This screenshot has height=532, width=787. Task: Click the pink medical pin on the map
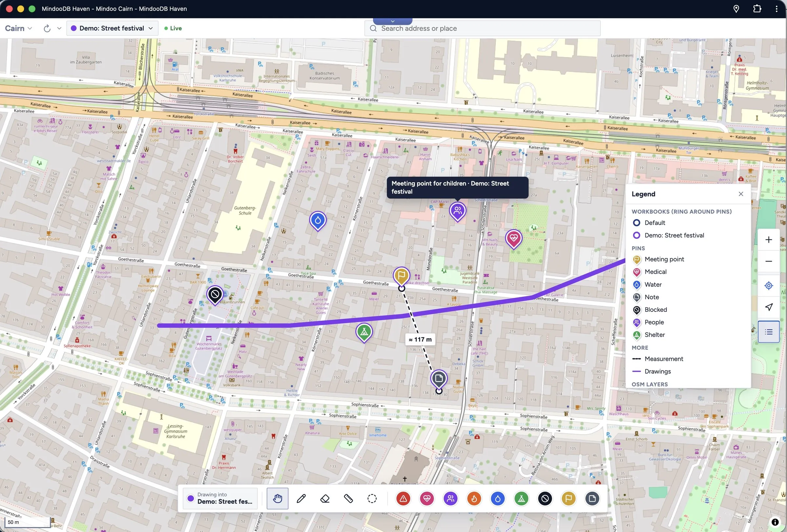(514, 238)
